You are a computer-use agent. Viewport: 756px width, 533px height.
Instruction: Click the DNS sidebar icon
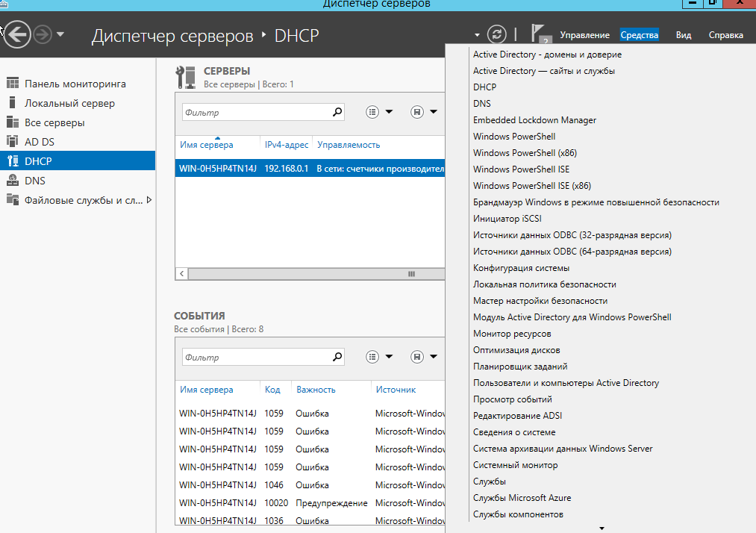pyautogui.click(x=13, y=181)
